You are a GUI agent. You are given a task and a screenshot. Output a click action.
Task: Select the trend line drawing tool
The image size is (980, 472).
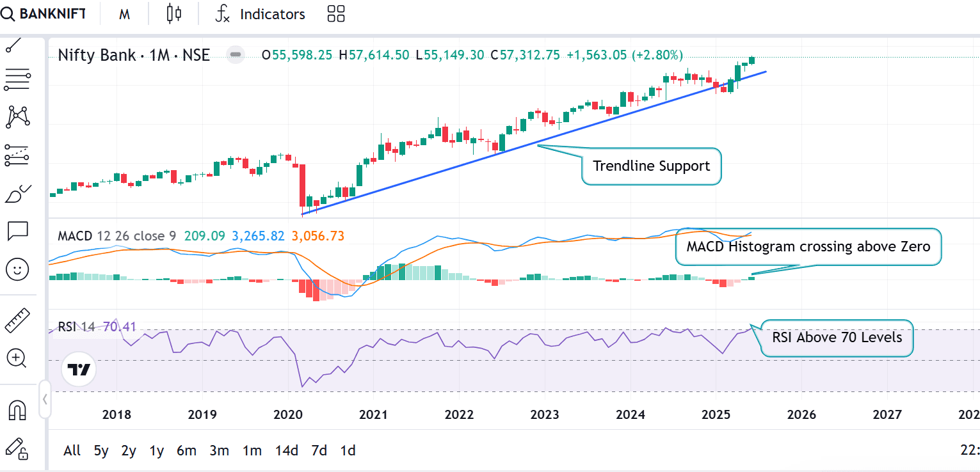click(14, 46)
